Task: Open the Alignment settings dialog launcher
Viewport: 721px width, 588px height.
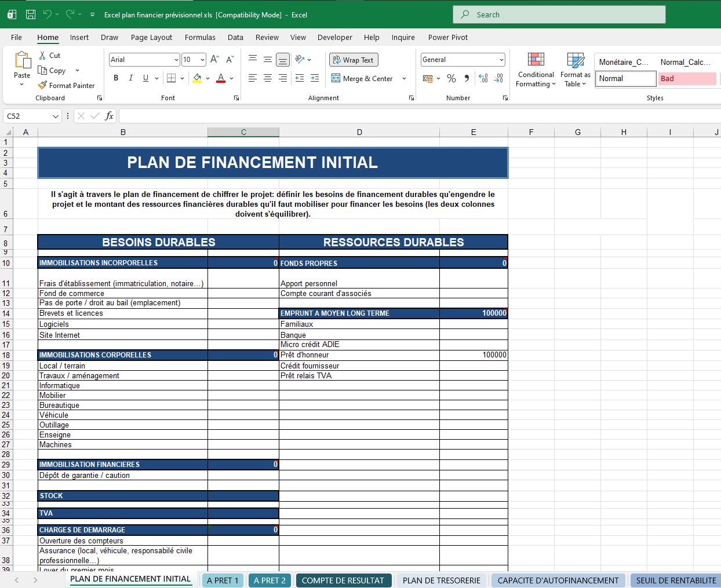Action: [x=412, y=98]
